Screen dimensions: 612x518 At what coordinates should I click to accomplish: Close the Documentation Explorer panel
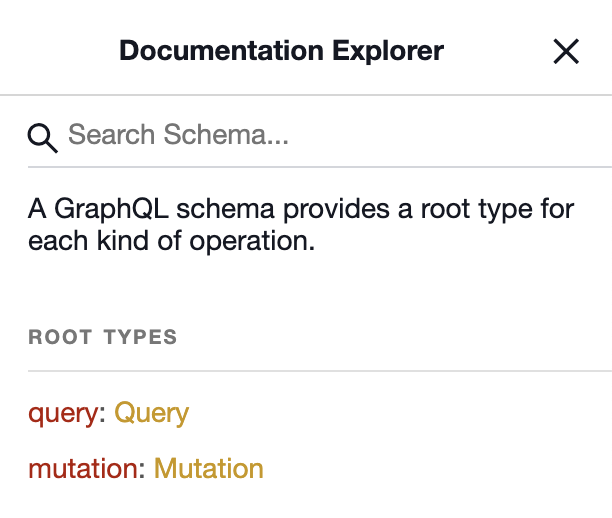[x=566, y=51]
